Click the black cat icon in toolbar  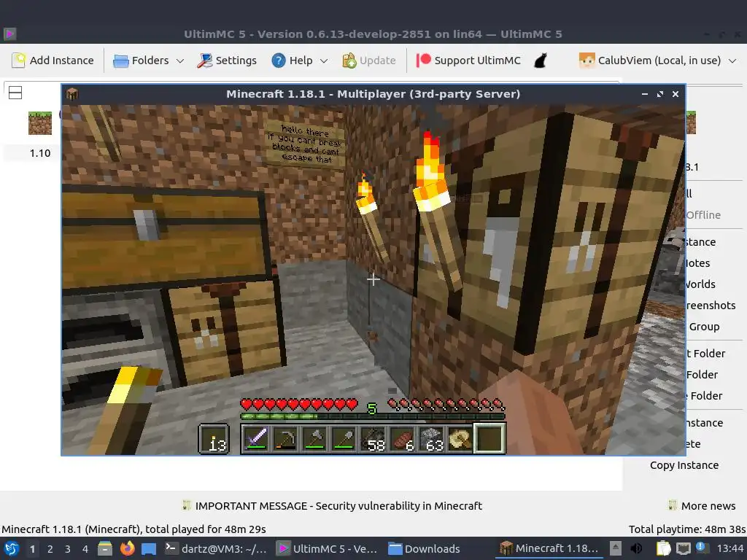pos(541,61)
